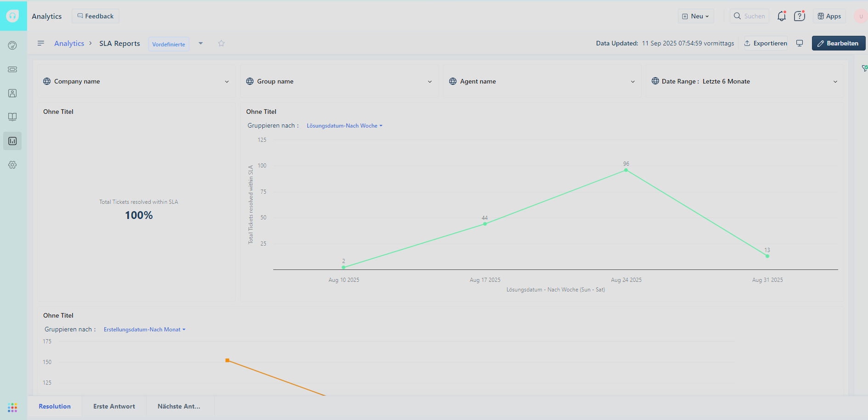Open Admin settings gear in sidebar

[x=12, y=165]
